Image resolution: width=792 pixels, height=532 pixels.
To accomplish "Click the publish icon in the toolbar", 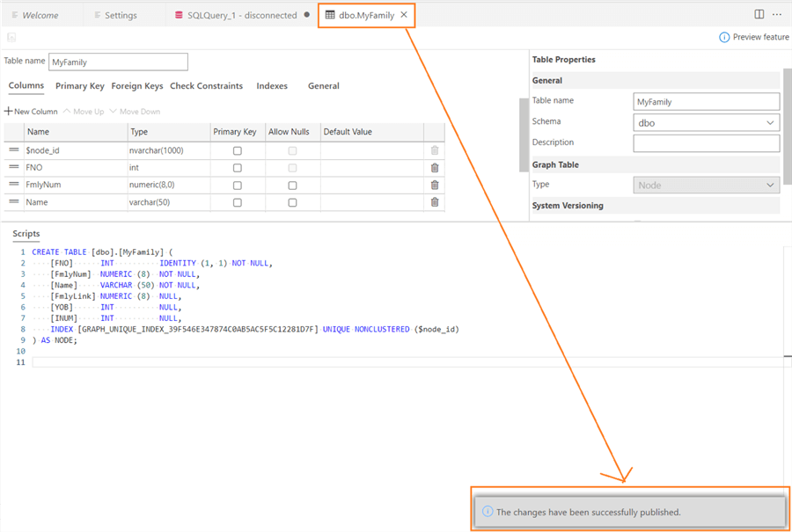I will (11, 37).
